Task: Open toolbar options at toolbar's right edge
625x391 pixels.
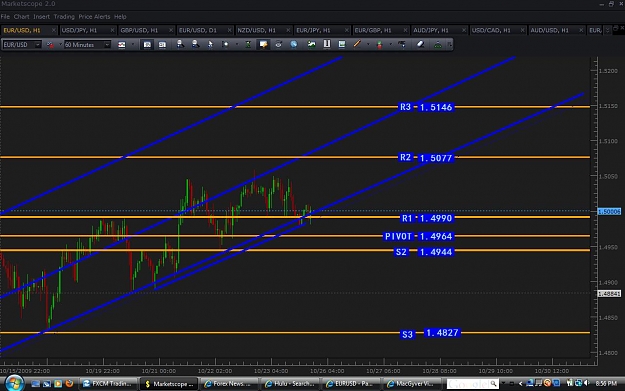Action: tap(450, 45)
